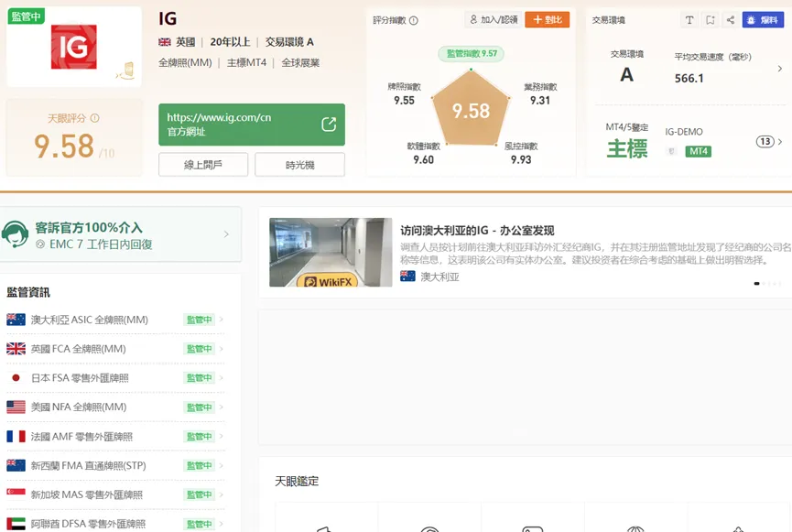This screenshot has width=792, height=532.
Task: Open the 新西蘭 FMA 直通牌照(STP) row
Action: [x=115, y=466]
